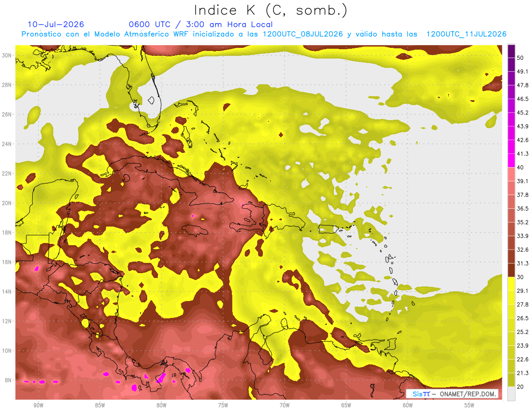Click the longitude label "55W"

click(469, 405)
